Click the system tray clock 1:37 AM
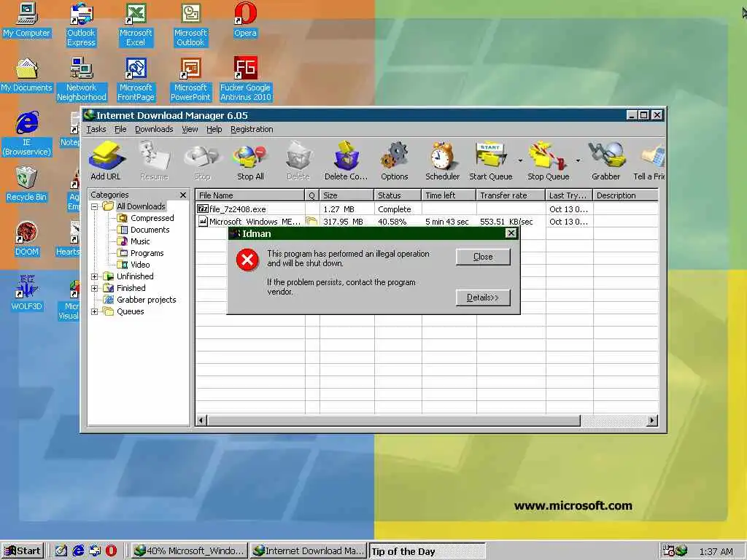747x560 pixels. tap(716, 552)
